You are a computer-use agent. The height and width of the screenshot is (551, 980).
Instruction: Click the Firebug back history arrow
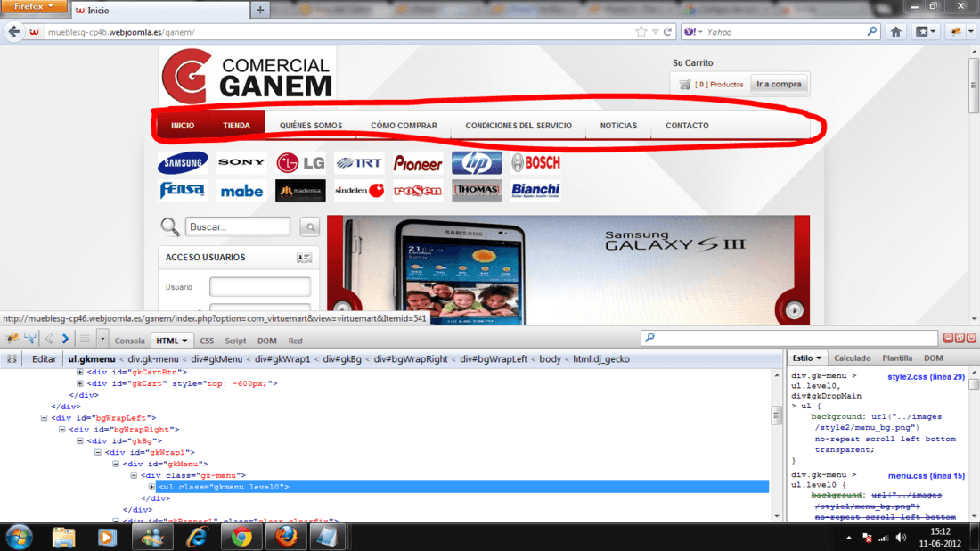pyautogui.click(x=49, y=339)
